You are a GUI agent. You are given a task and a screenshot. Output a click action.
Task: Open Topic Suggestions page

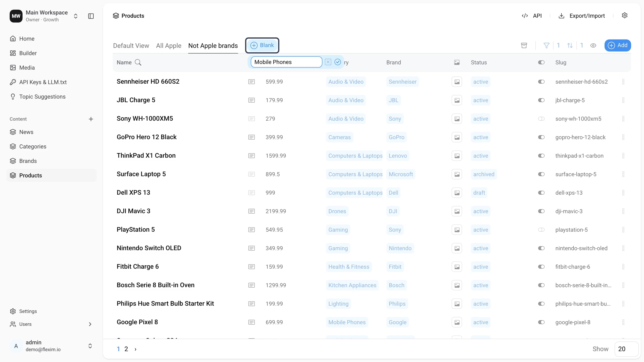point(42,97)
